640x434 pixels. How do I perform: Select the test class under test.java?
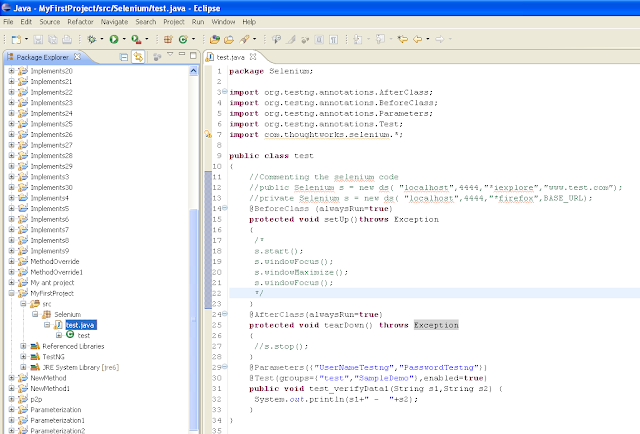[x=83, y=336]
